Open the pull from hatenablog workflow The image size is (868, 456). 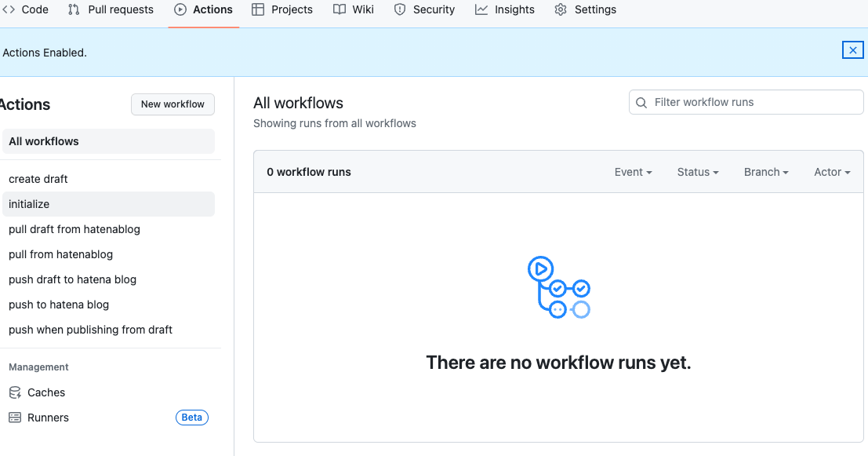click(108, 254)
